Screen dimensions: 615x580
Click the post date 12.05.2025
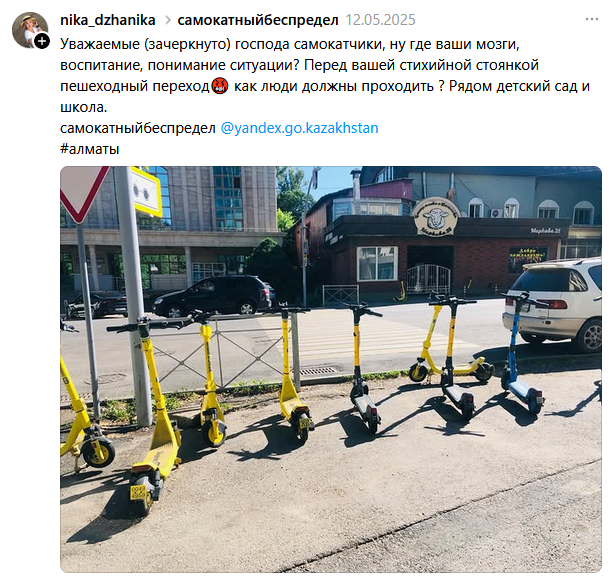click(x=380, y=20)
